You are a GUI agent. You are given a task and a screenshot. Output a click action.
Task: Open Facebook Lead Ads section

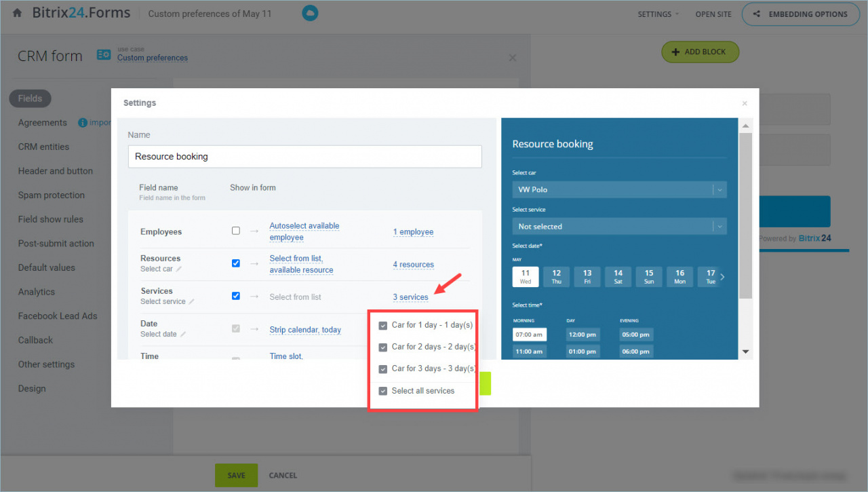pos(58,316)
